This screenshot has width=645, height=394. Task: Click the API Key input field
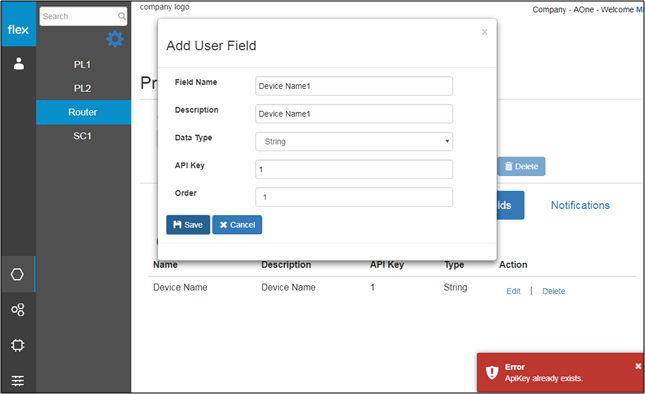[x=354, y=169]
